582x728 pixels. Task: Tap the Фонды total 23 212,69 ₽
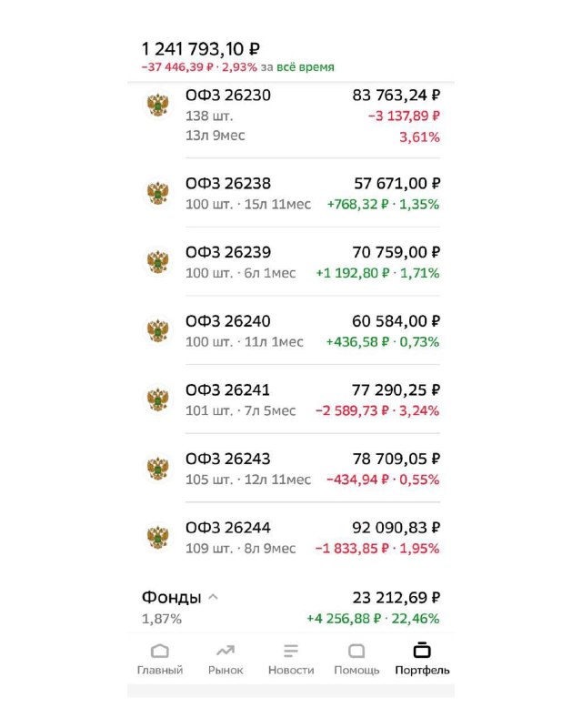396,598
